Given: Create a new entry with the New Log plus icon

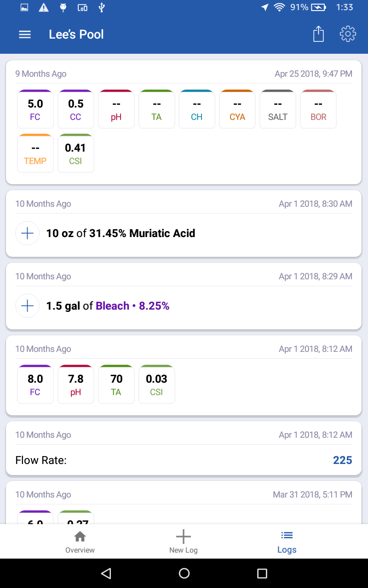Looking at the screenshot, I should 184,536.
